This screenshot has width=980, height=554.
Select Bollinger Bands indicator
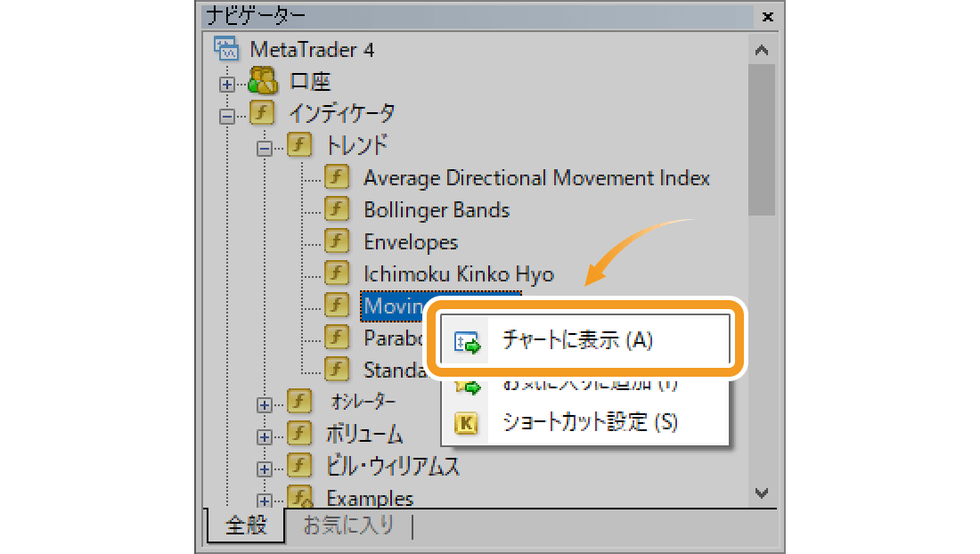click(x=437, y=210)
